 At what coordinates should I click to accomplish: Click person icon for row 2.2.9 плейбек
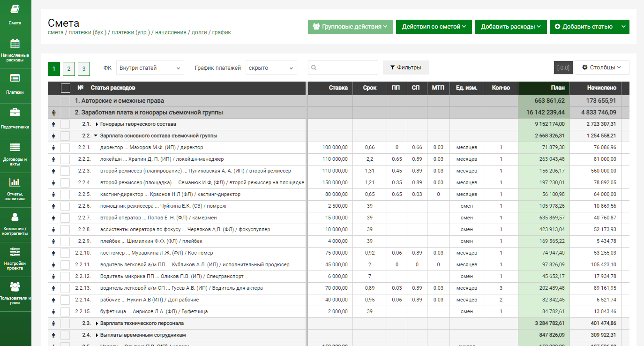[53, 241]
